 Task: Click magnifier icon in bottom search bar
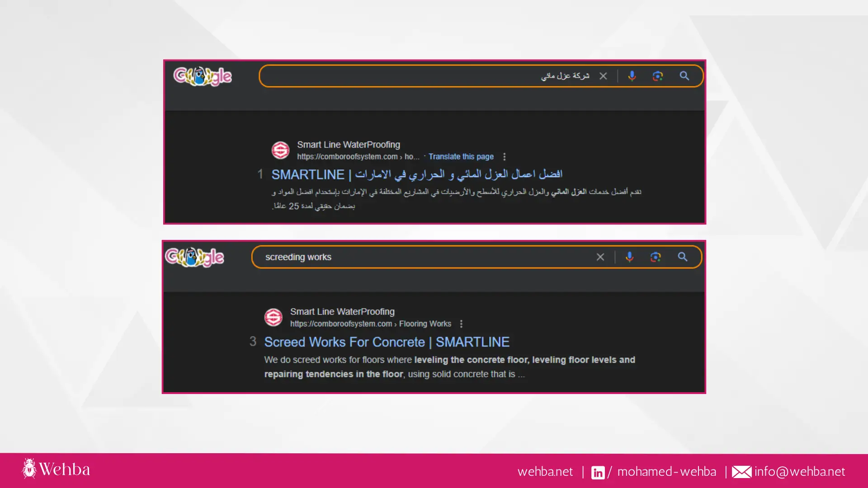[x=683, y=257]
